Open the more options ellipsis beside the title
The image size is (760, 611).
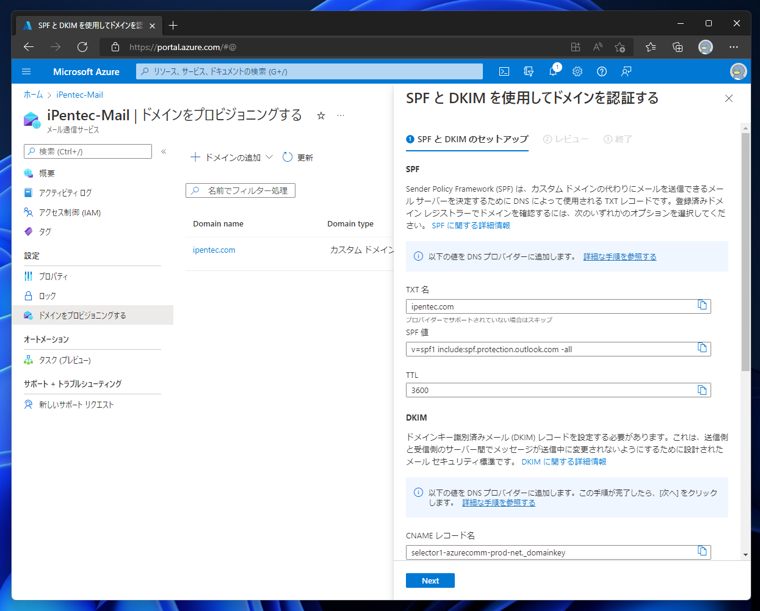click(341, 115)
